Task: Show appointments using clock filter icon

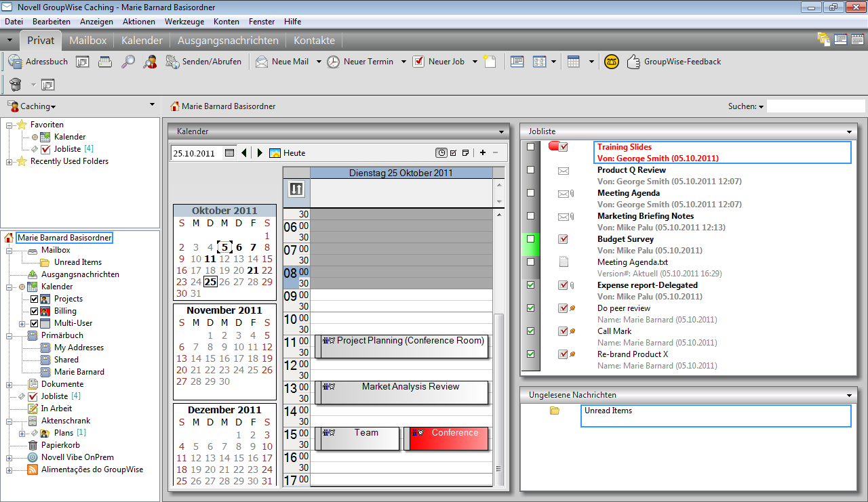Action: click(441, 153)
